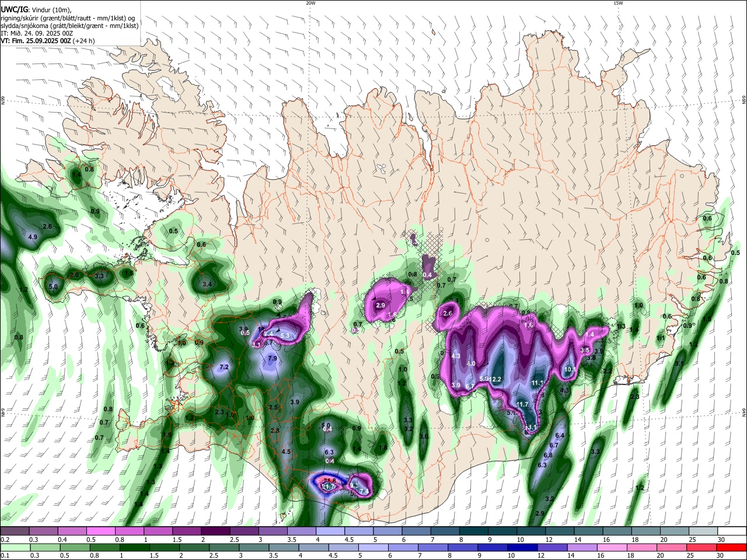Viewport: 747px width, 560px height.
Task: Click the 6.4 precipitation value on the map
Action: coord(560,436)
